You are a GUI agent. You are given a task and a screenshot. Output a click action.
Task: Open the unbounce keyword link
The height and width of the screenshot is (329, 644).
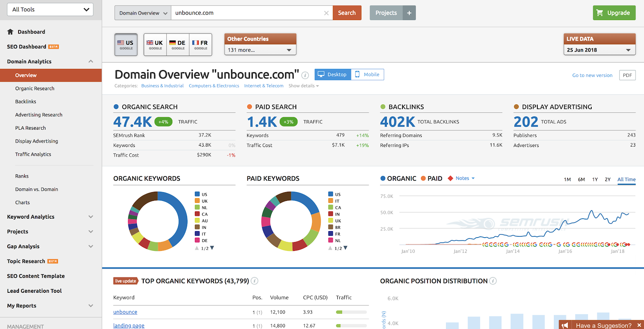125,312
